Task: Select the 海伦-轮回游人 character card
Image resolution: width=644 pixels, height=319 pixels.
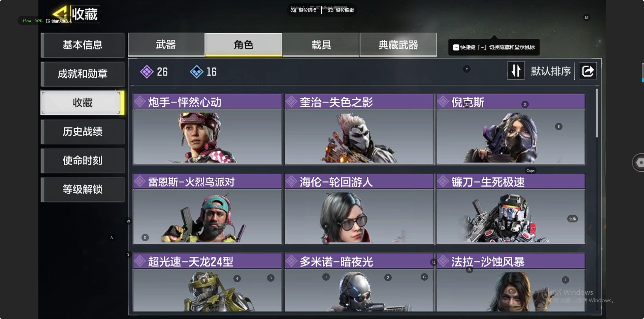Action: pos(359,209)
